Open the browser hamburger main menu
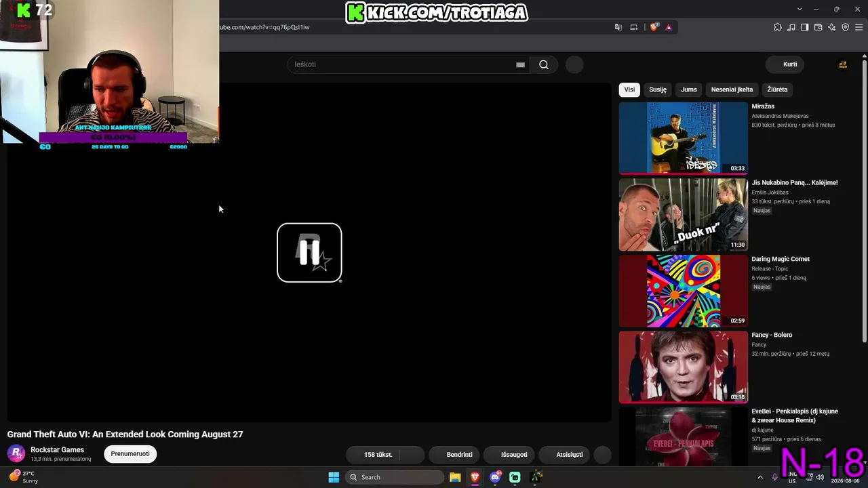 pyautogui.click(x=859, y=27)
